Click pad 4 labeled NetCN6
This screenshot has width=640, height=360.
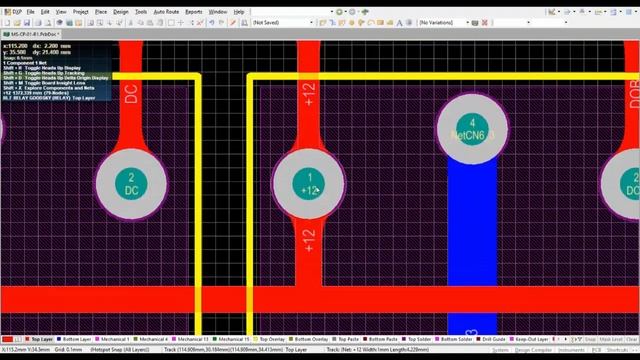[472, 129]
